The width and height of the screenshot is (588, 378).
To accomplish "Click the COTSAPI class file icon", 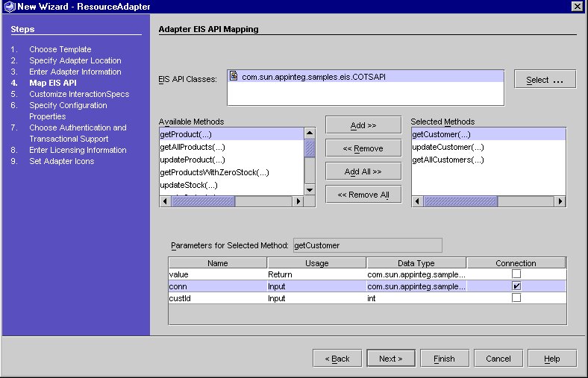I will coord(234,76).
